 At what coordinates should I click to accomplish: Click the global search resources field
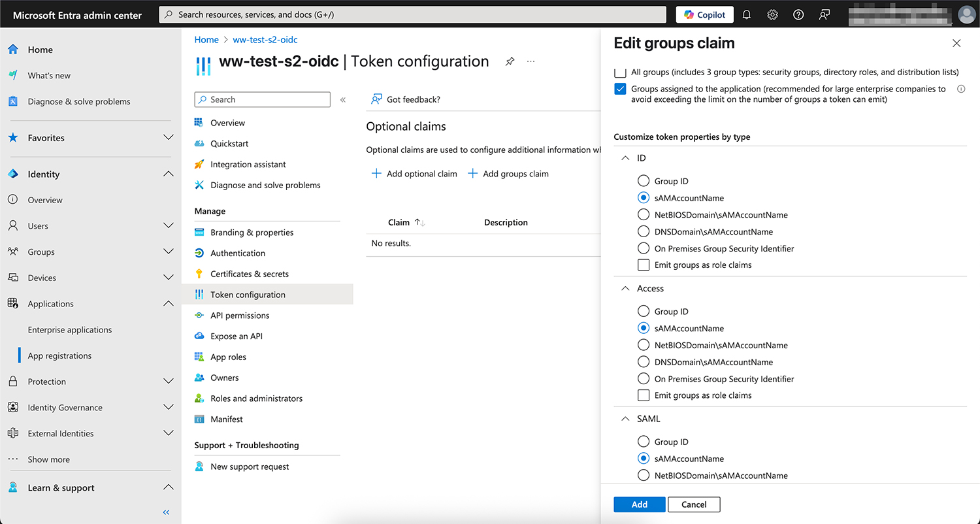(x=412, y=14)
